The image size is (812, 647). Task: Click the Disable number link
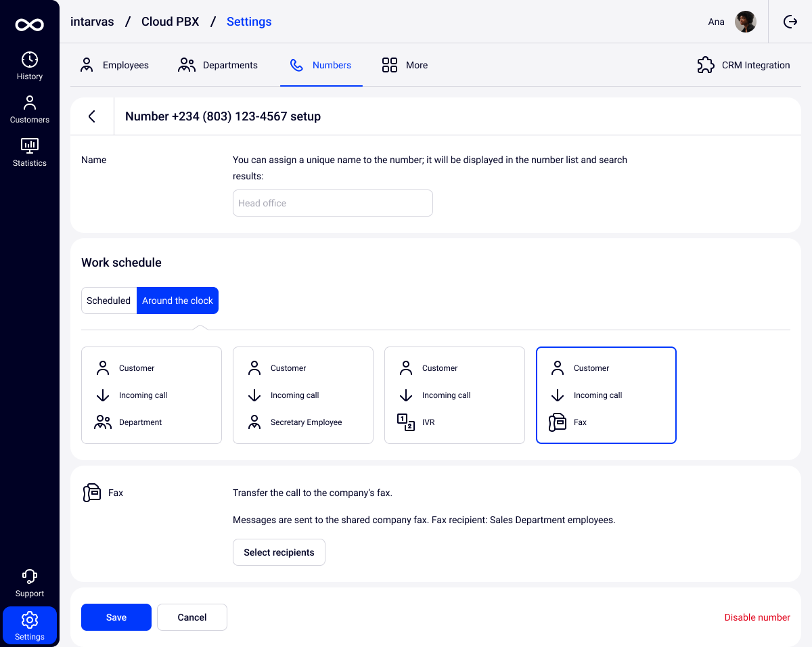(x=757, y=617)
